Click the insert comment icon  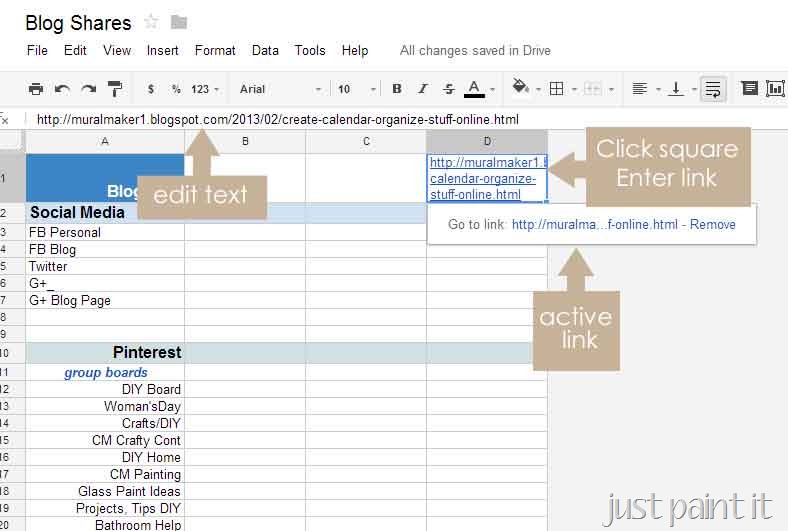(749, 89)
